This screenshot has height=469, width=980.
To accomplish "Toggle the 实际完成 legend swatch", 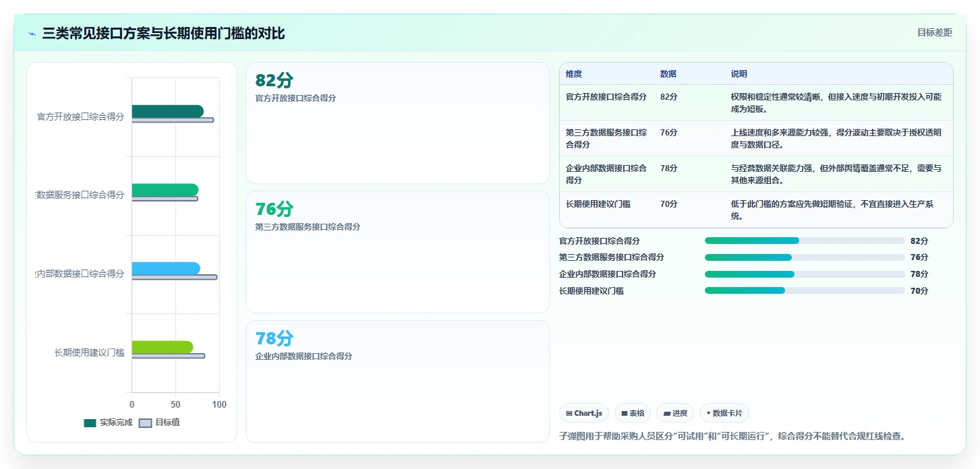I will pyautogui.click(x=90, y=423).
